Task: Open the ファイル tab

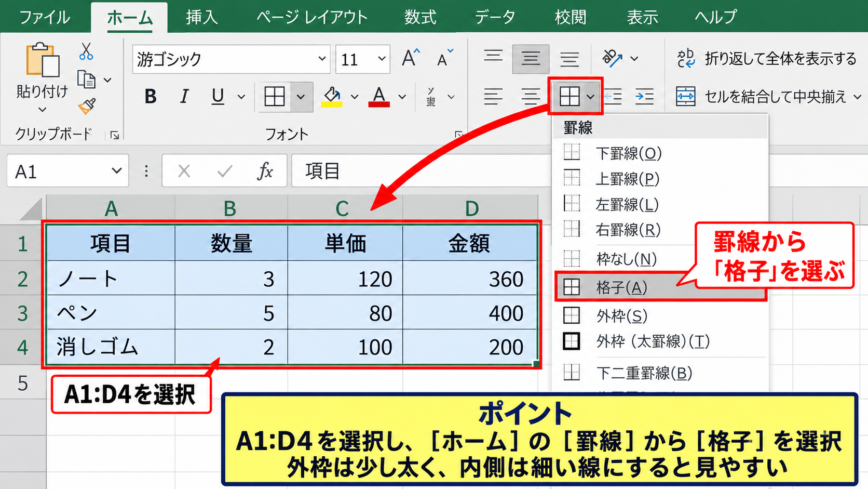Action: (45, 17)
